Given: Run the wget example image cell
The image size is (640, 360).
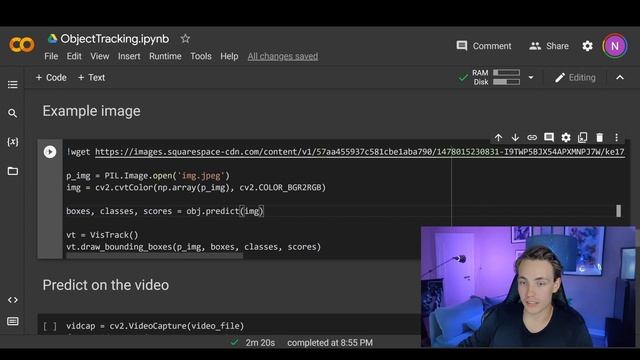Looking at the screenshot, I should [x=50, y=152].
